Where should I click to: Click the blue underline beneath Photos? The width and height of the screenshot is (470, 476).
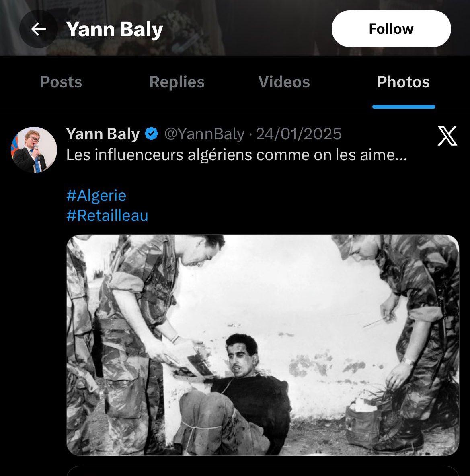pos(404,107)
